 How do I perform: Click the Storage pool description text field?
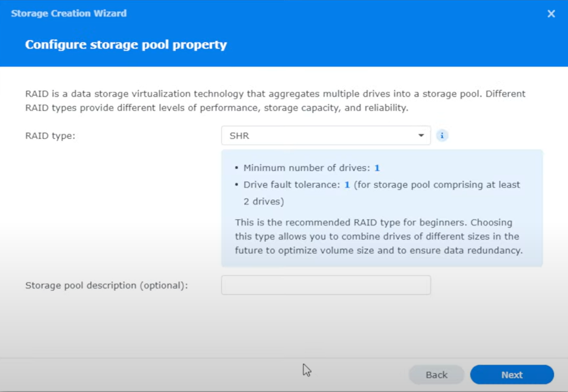coord(326,285)
